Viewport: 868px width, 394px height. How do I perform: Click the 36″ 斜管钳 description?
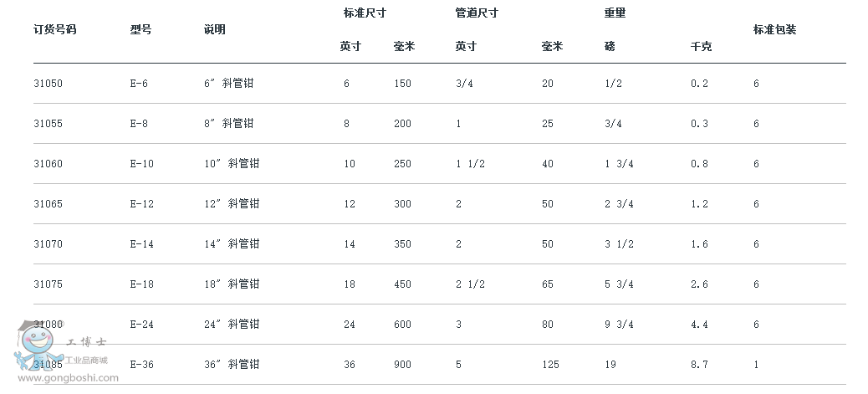coord(232,364)
